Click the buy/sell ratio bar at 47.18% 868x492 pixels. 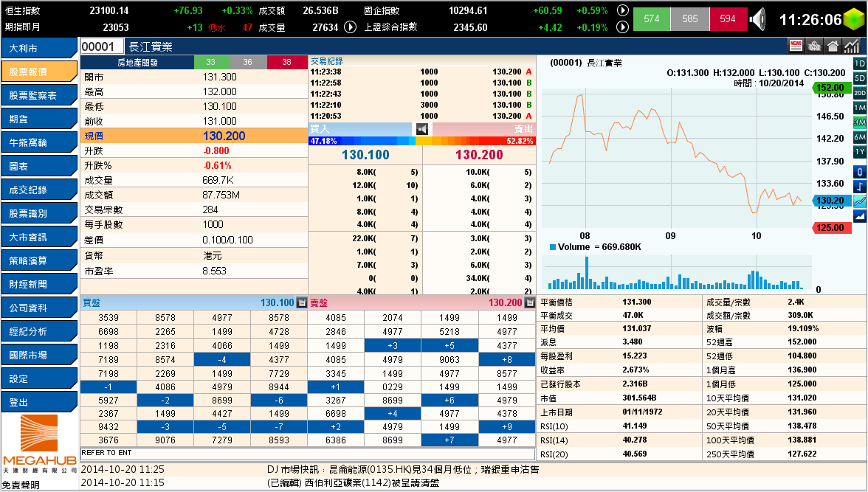[x=422, y=141]
